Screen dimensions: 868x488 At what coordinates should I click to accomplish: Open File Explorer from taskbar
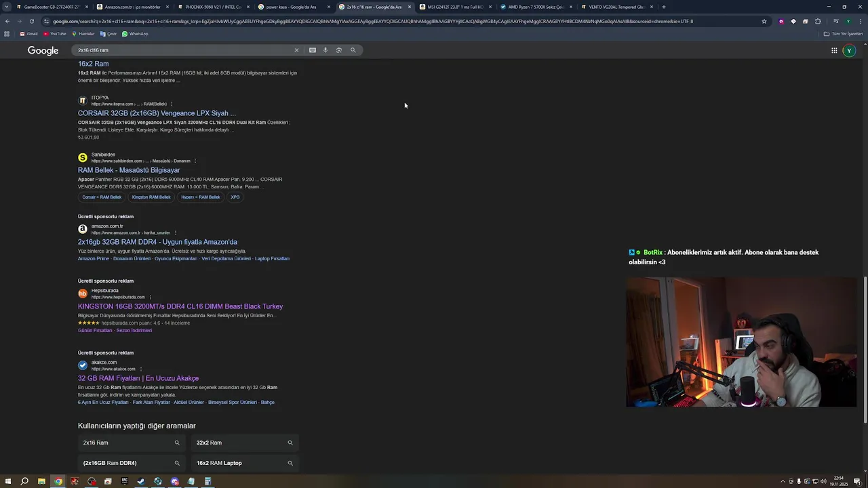click(x=41, y=481)
